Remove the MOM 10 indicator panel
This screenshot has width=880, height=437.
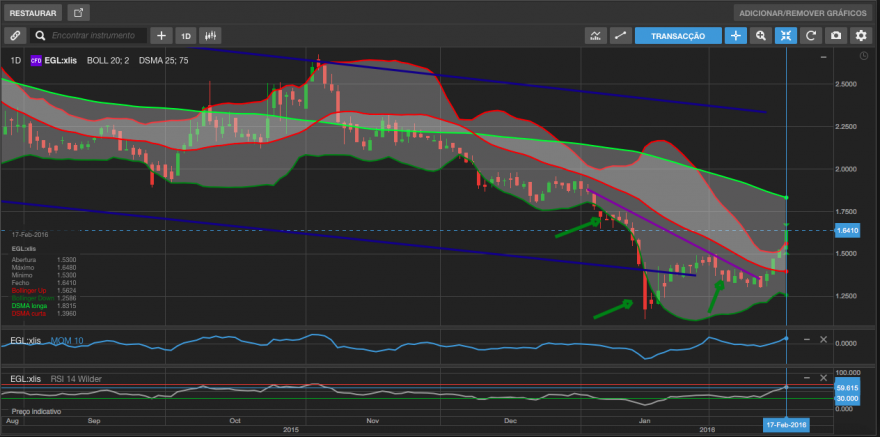823,339
